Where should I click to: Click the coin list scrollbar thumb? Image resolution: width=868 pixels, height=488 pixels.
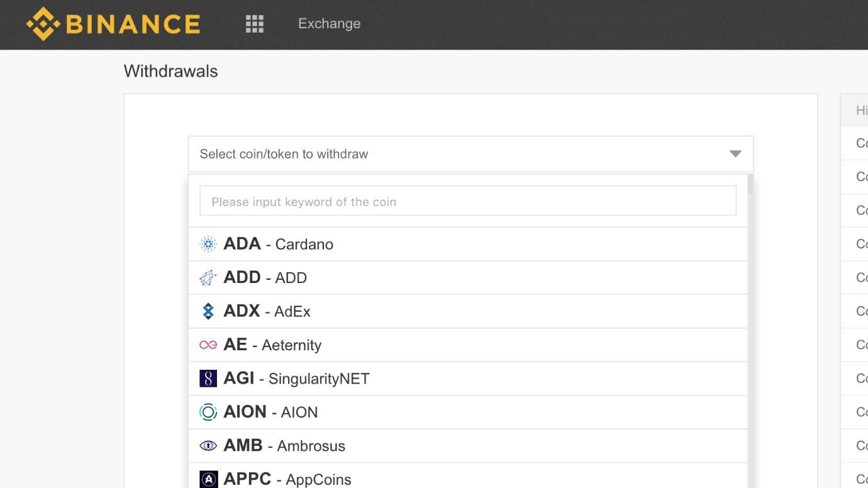[x=750, y=185]
